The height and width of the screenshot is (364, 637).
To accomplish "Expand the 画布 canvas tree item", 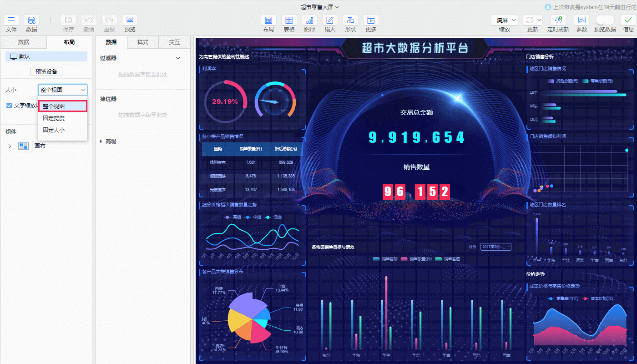I will click(10, 146).
